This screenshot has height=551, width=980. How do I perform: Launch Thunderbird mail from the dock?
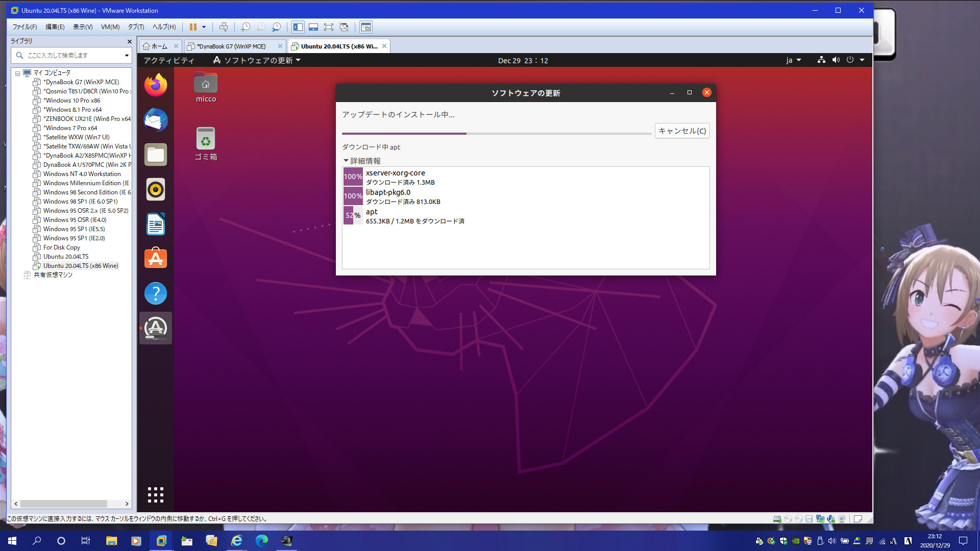[x=156, y=120]
